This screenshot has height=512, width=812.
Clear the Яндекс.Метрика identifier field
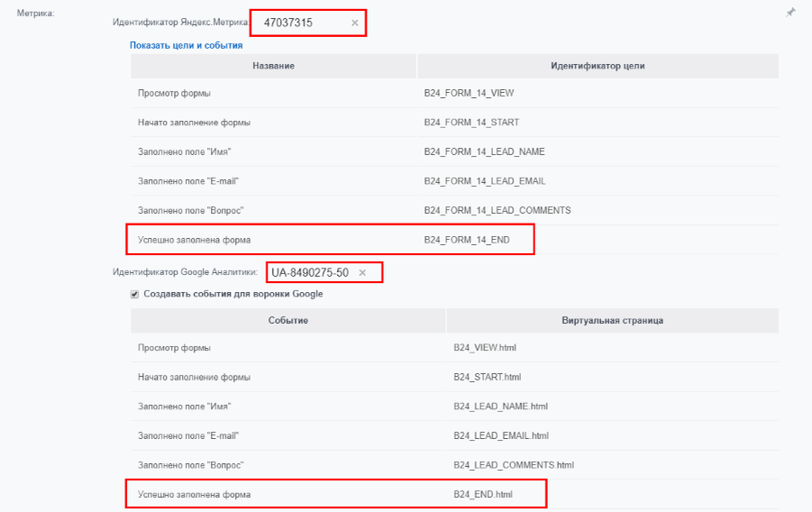[354, 23]
